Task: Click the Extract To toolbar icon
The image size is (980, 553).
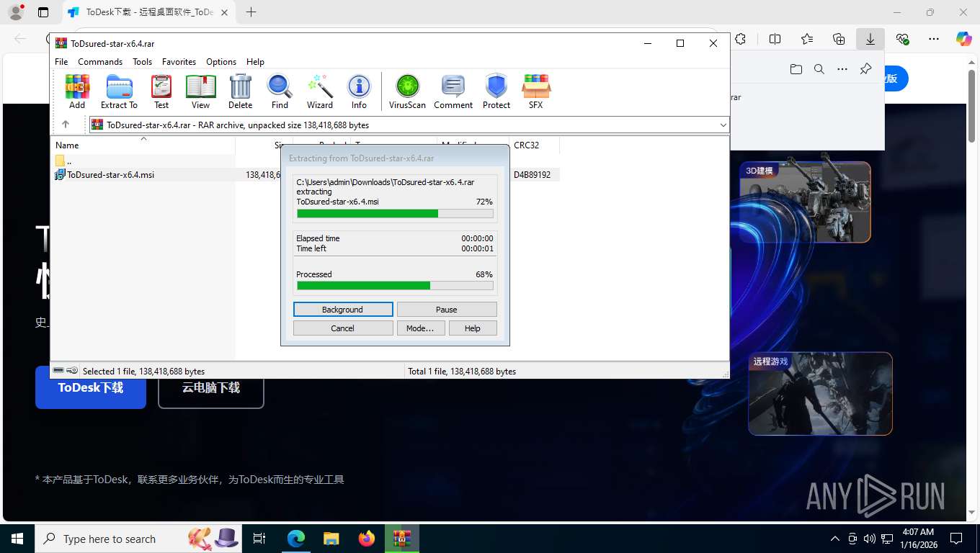Action: pyautogui.click(x=119, y=91)
